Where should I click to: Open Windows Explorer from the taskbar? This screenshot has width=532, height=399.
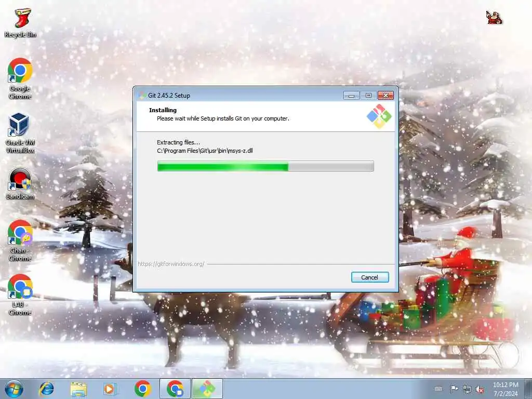click(78, 389)
